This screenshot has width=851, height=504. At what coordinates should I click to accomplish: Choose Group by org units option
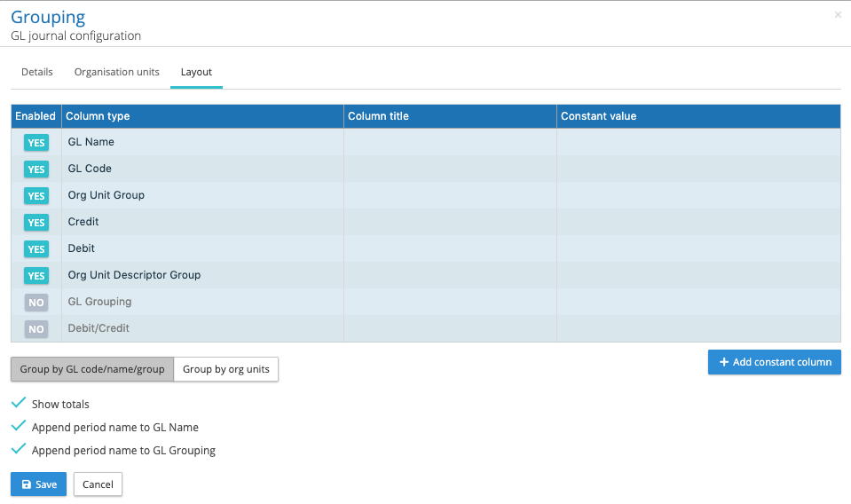pyautogui.click(x=226, y=369)
